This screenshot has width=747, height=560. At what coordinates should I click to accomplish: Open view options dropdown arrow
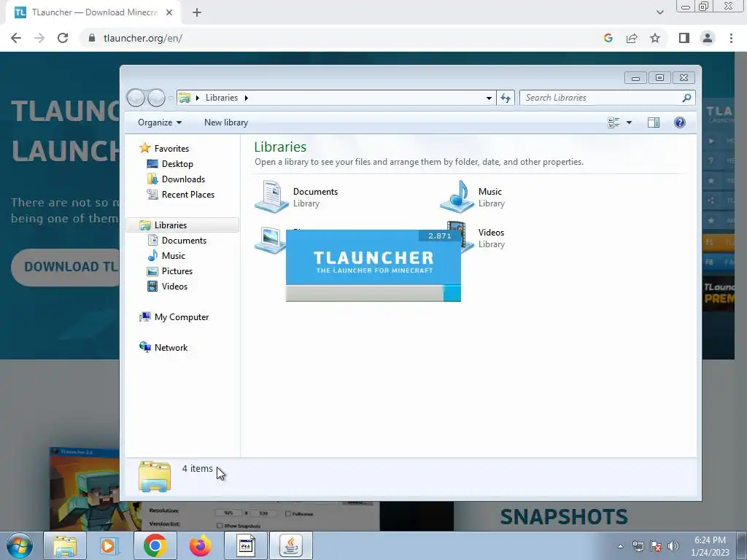[x=629, y=122]
